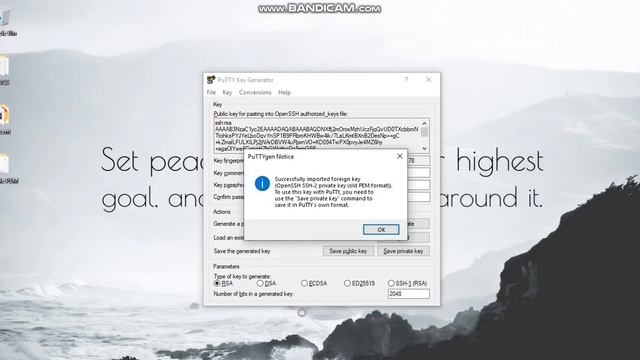The height and width of the screenshot is (360, 640).
Task: Select the second desktop icon on the left edge
Action: [4, 69]
